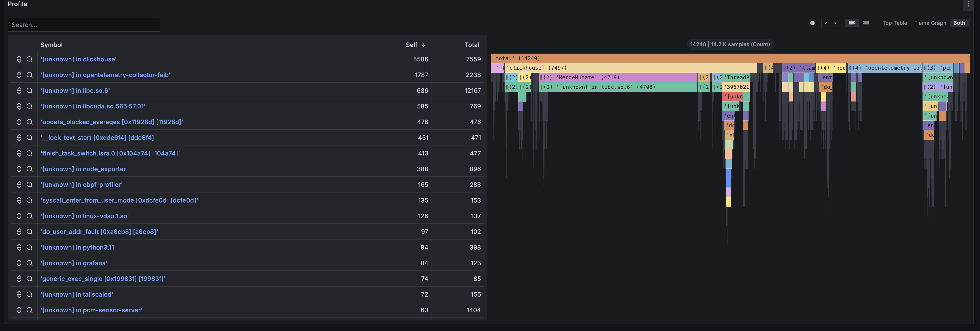Open the flame graph color scheme picker
The image size is (980, 331).
[812, 23]
